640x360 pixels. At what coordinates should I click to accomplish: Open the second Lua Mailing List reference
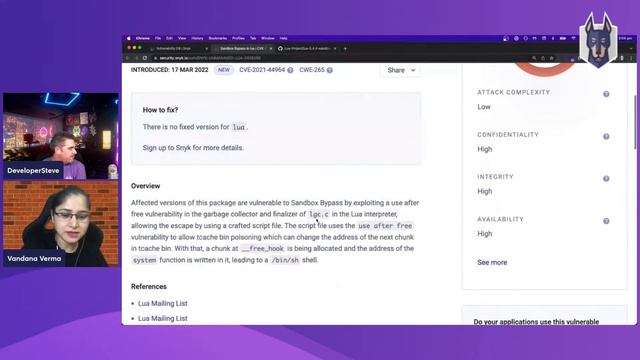162,318
